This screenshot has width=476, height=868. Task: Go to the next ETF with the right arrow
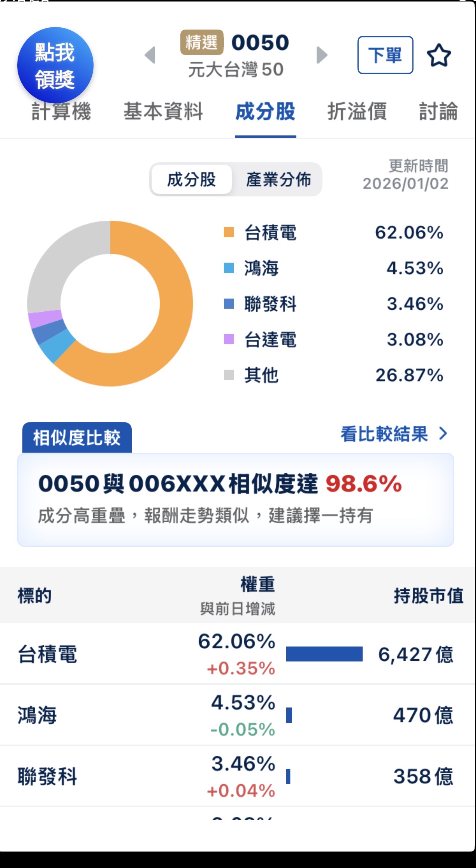click(321, 55)
